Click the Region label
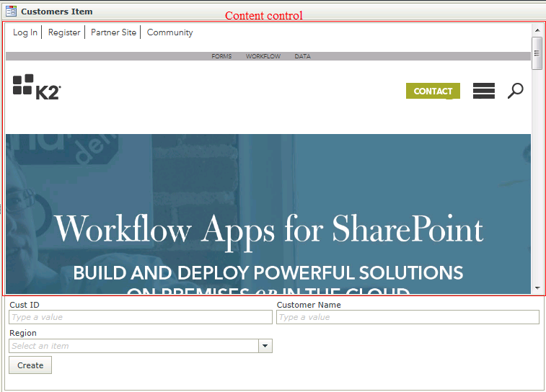 pos(23,333)
